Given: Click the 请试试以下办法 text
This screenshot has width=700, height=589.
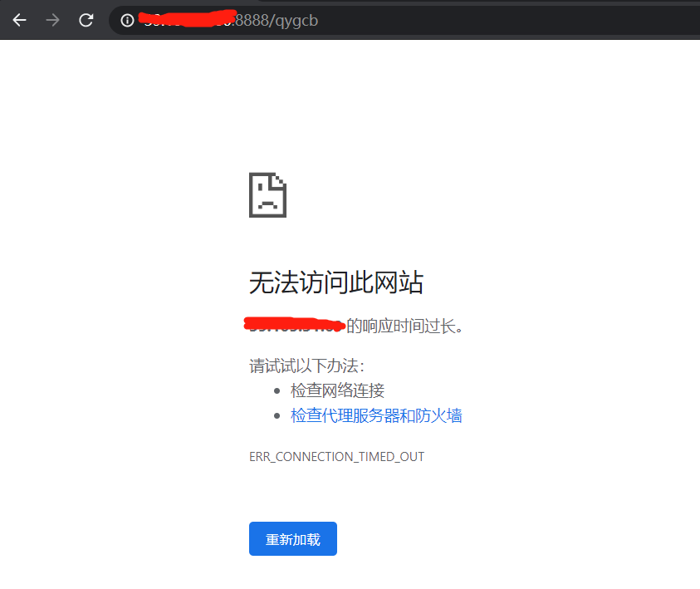Looking at the screenshot, I should point(306,366).
